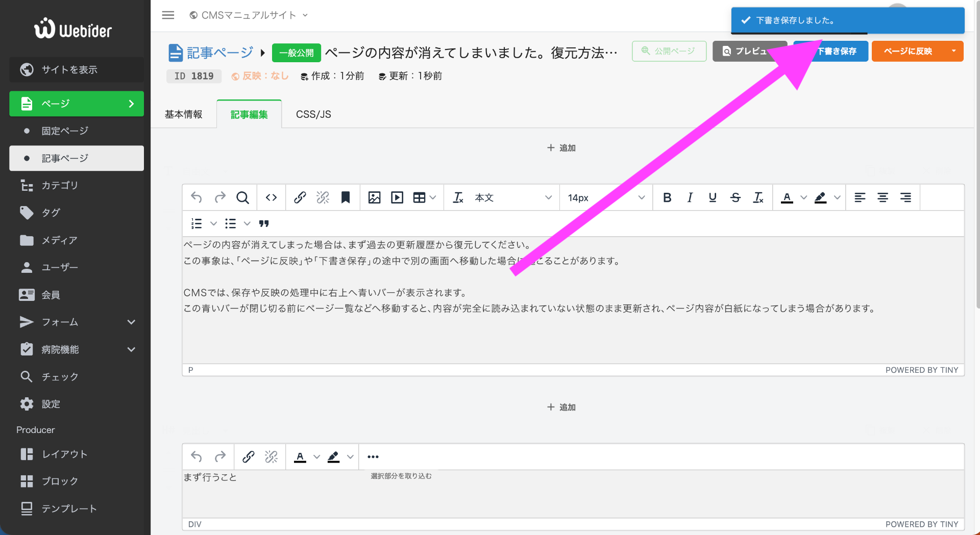Open text color picker arrow in first editor
Image resolution: width=980 pixels, height=535 pixels.
click(x=803, y=197)
